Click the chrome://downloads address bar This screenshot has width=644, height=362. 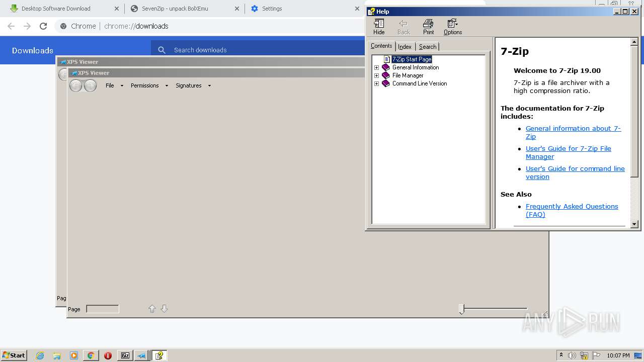click(x=136, y=26)
